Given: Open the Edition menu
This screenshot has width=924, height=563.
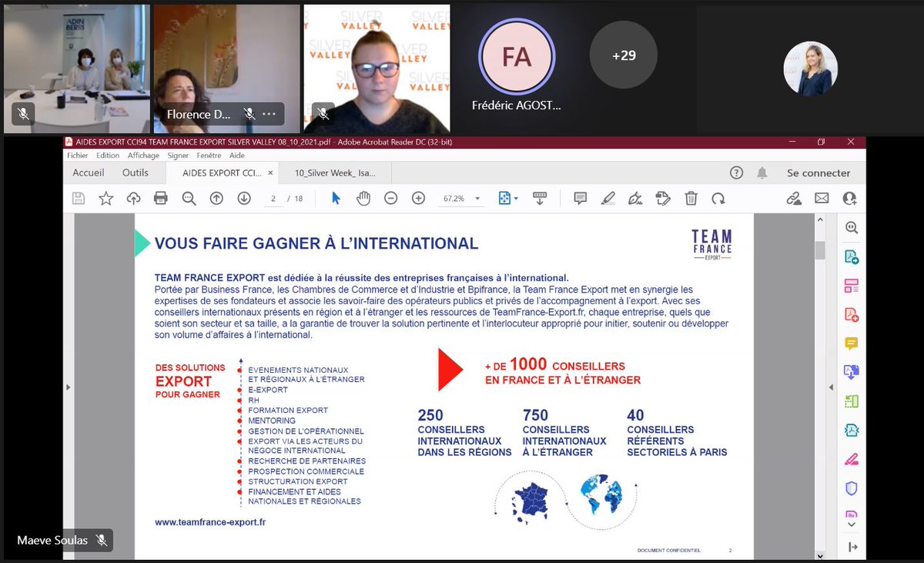Looking at the screenshot, I should [108, 155].
